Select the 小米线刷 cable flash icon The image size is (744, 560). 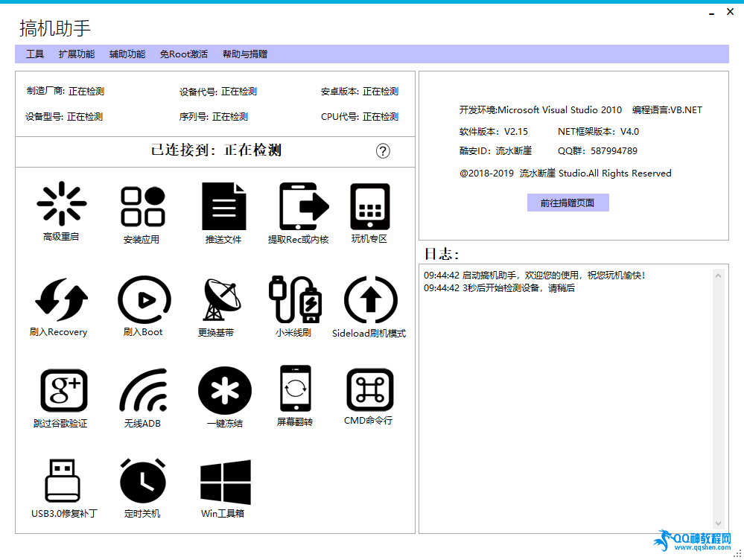tap(295, 299)
